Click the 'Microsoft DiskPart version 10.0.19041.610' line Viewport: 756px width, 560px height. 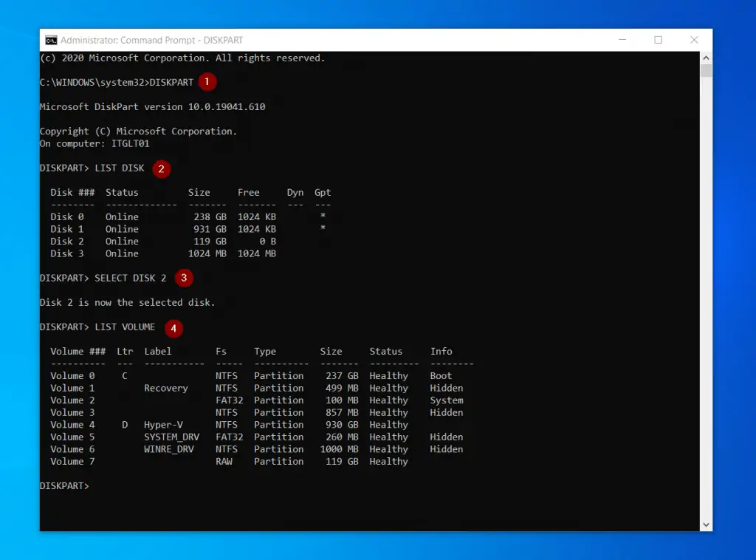click(x=152, y=106)
